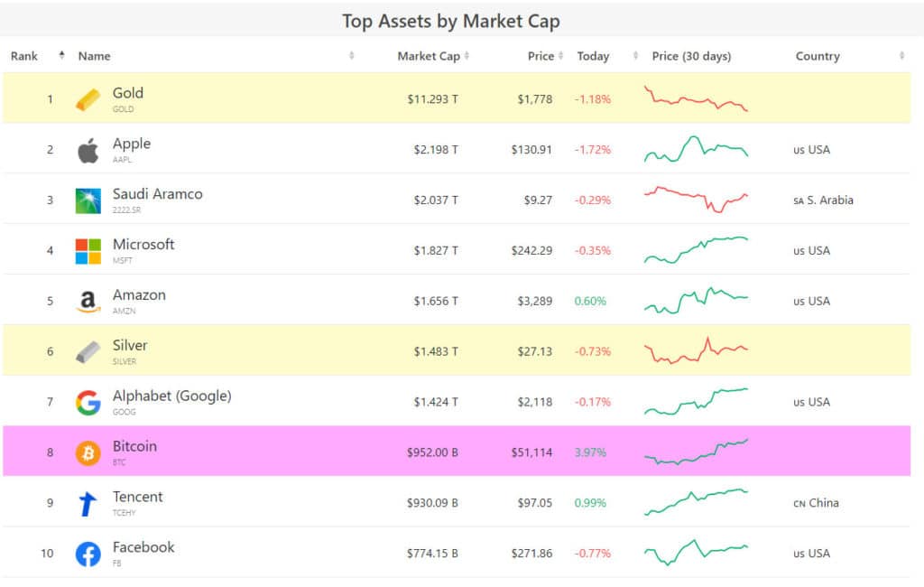924x587 pixels.
Task: Click Microsoft market cap $1.827 T
Action: tap(436, 251)
